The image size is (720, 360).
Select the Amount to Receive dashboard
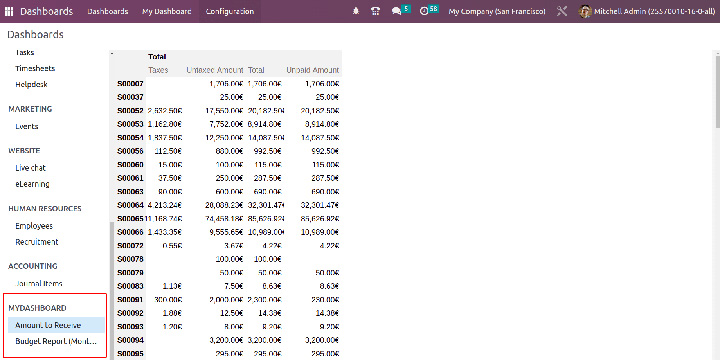coord(56,325)
